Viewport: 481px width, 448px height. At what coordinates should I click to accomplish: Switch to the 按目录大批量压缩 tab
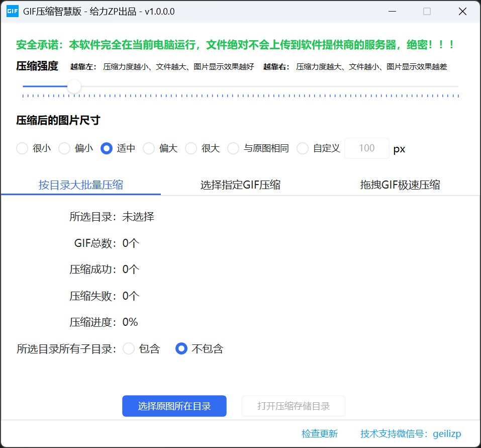81,185
